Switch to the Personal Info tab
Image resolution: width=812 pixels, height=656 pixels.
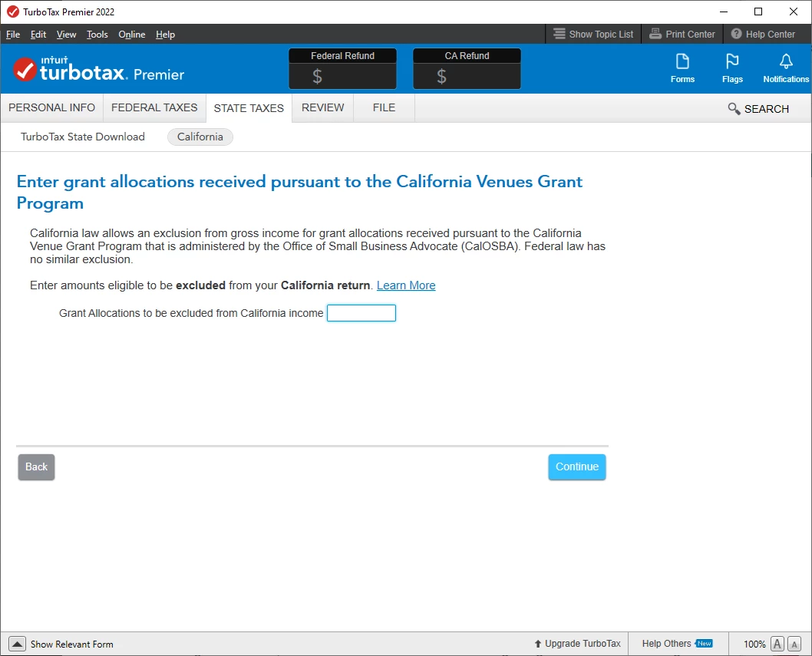point(51,107)
